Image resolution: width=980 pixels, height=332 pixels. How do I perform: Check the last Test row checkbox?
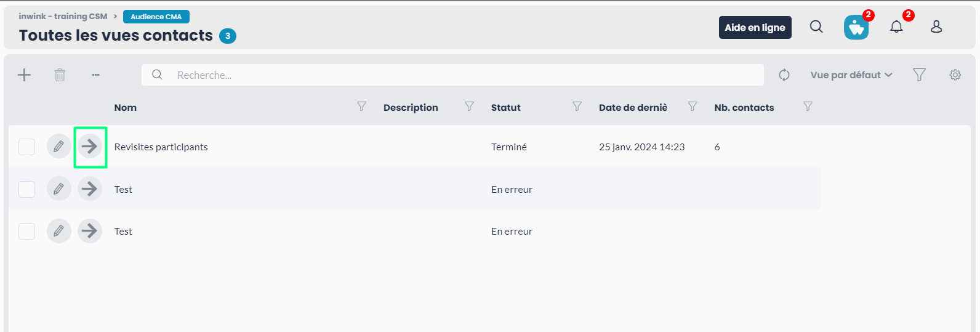(x=26, y=231)
